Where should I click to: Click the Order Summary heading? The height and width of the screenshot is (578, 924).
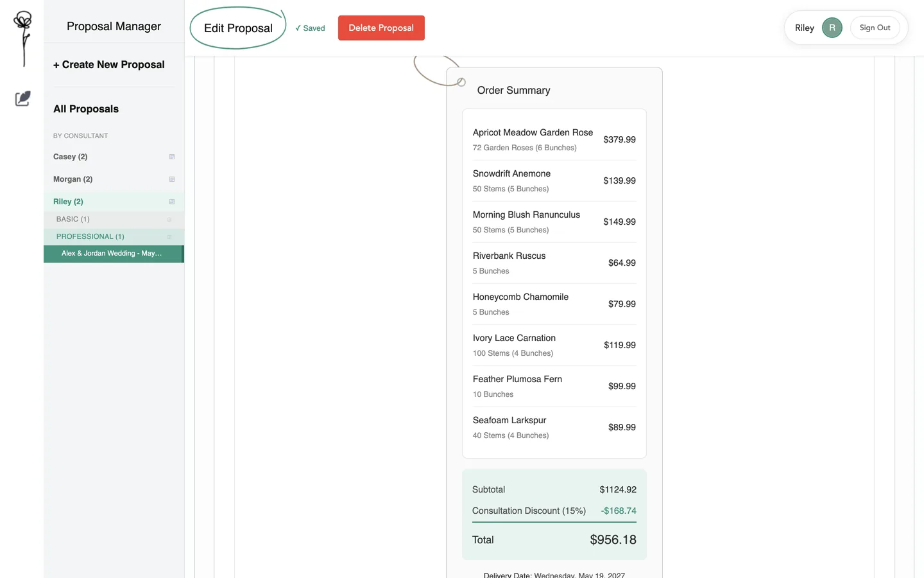pos(513,91)
